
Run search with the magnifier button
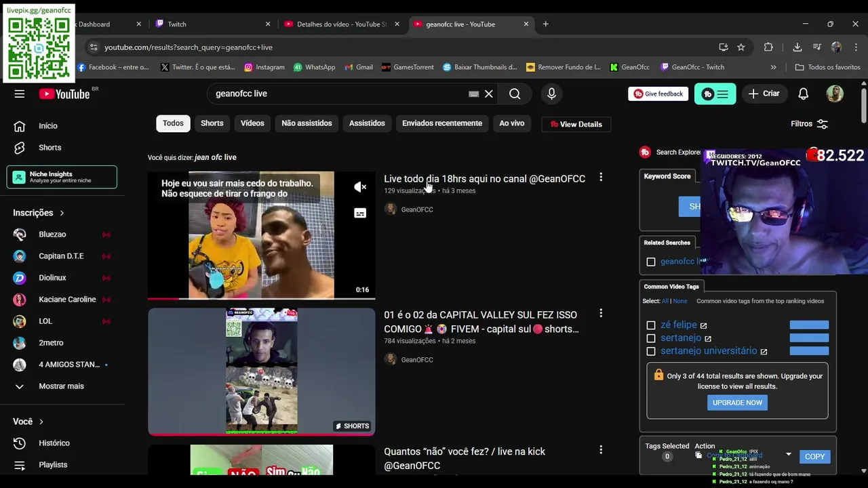click(515, 94)
